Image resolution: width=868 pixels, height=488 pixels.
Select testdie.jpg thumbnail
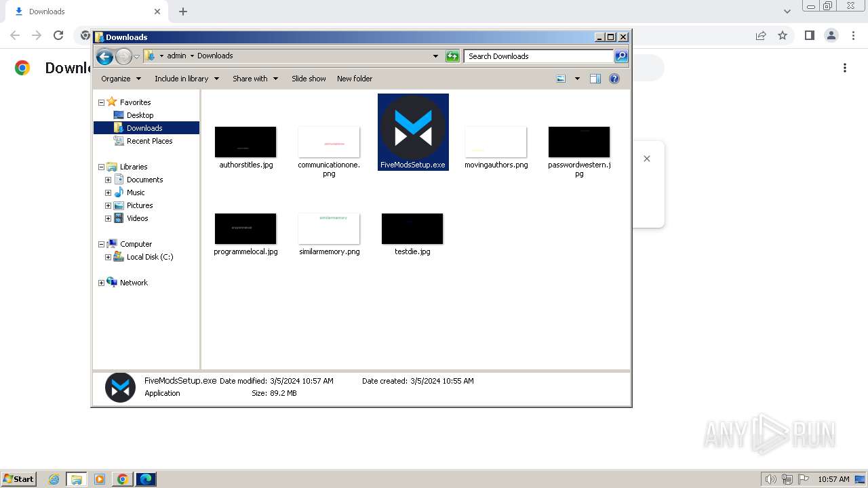click(412, 228)
